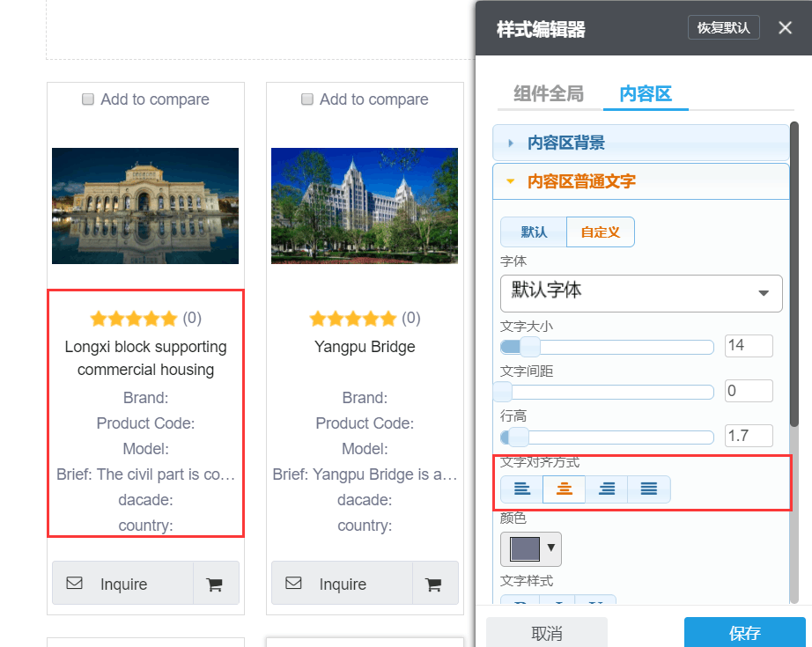Check Add to compare for Longxi block housing
Viewport: 812px width, 647px height.
point(88,99)
